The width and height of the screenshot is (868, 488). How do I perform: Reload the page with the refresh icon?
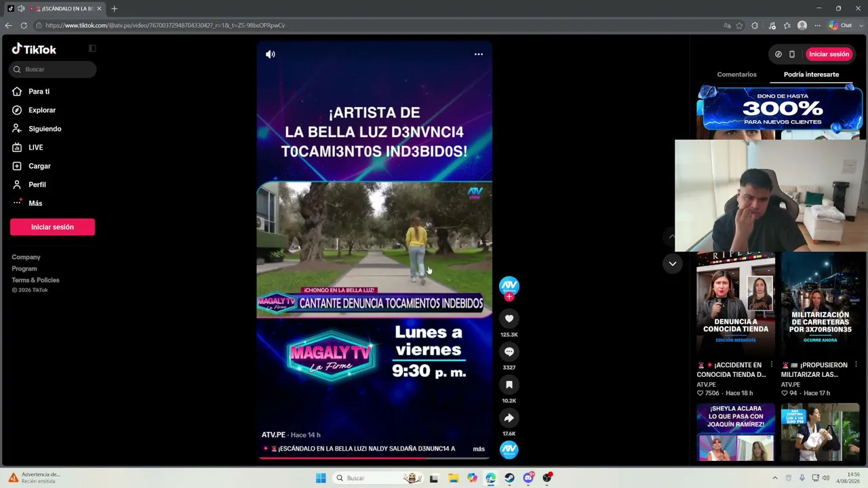24,25
